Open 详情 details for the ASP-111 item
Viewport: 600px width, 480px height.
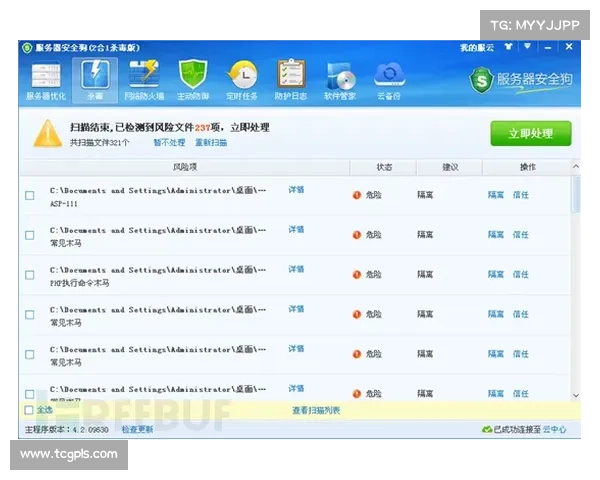click(296, 189)
